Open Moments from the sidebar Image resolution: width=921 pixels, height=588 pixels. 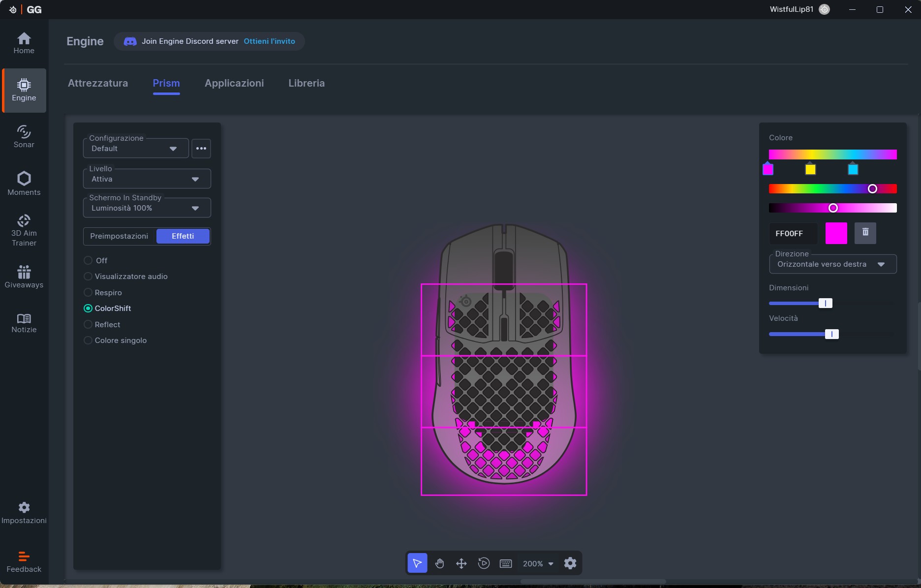pyautogui.click(x=24, y=184)
